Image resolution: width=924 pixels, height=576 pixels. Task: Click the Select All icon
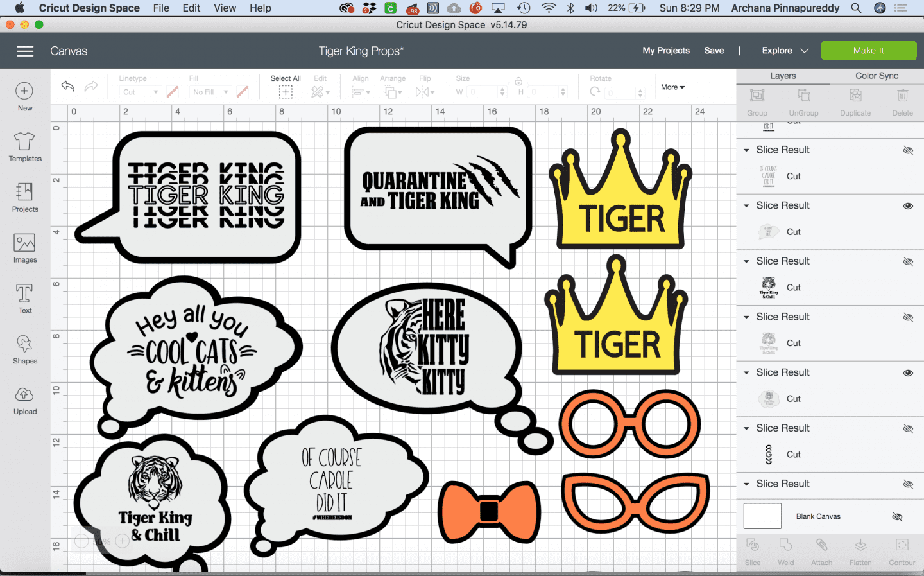click(286, 92)
